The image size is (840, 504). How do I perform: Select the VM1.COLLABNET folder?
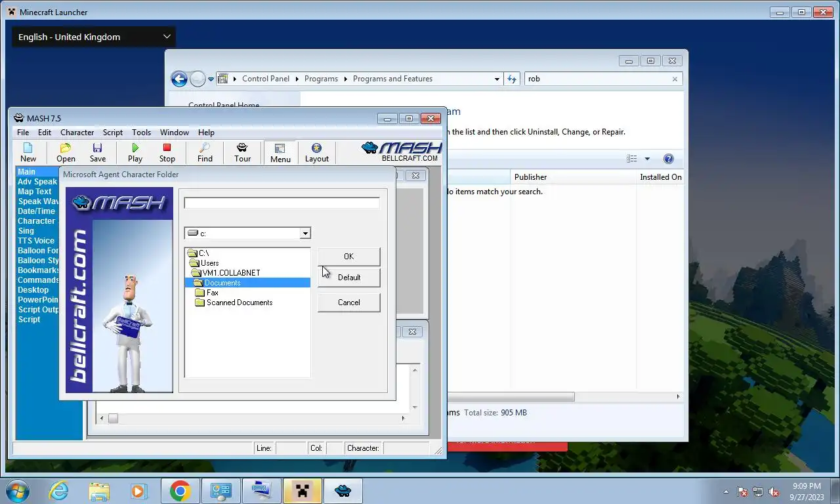click(226, 273)
